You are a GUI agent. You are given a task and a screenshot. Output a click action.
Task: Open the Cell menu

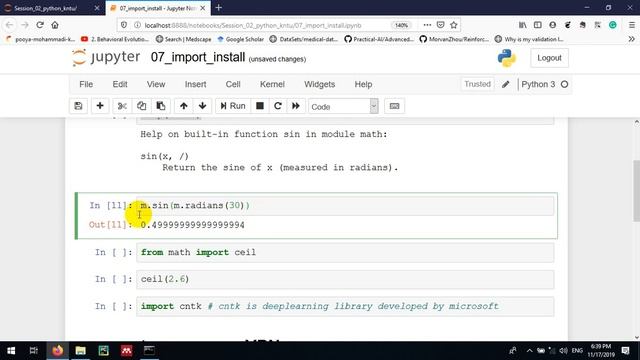(x=233, y=84)
